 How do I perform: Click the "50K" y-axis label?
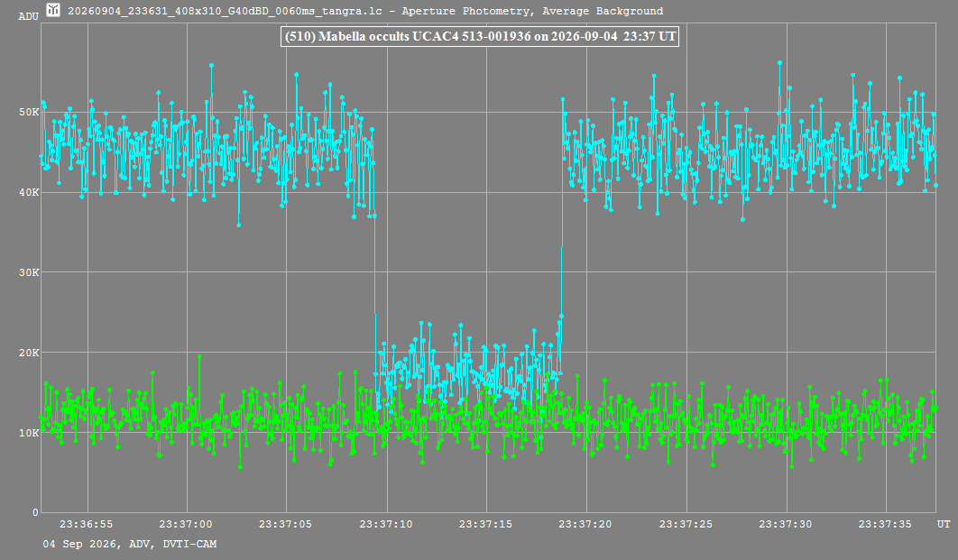pos(29,113)
